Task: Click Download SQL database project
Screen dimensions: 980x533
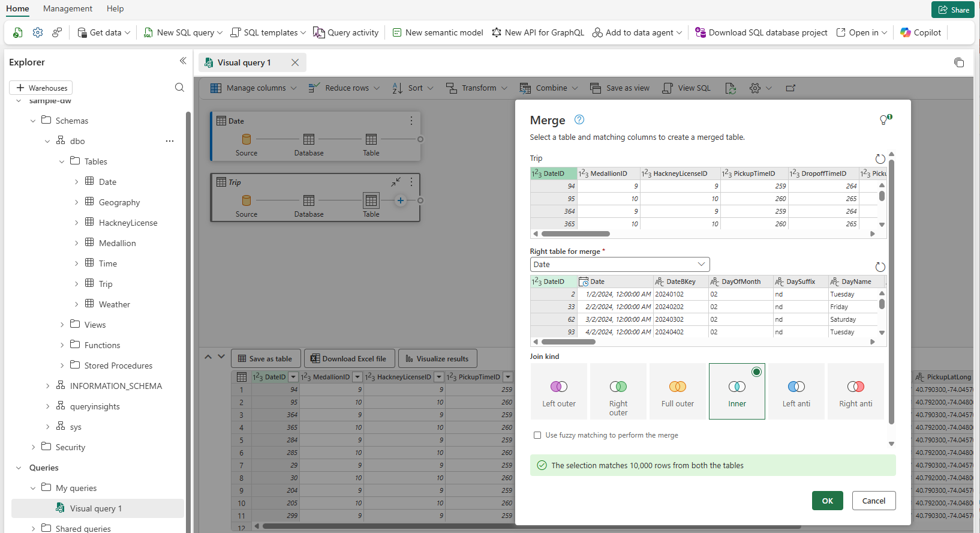Action: [x=761, y=32]
